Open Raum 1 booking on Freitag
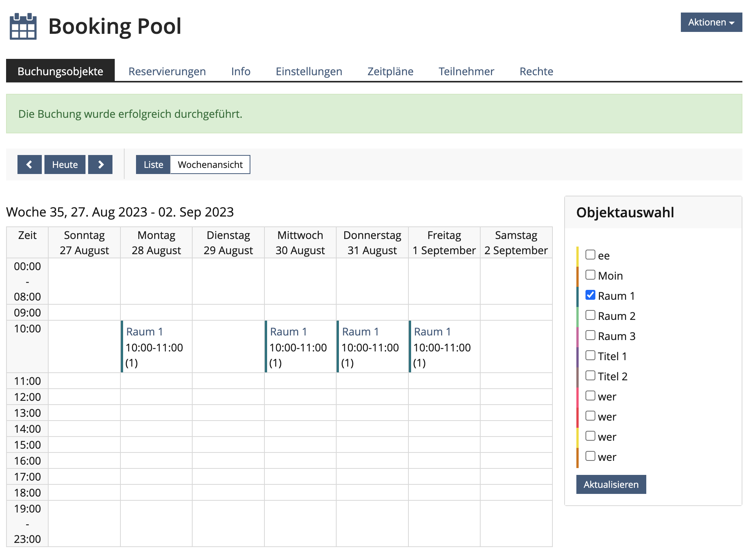Image resolution: width=750 pixels, height=560 pixels. (432, 332)
